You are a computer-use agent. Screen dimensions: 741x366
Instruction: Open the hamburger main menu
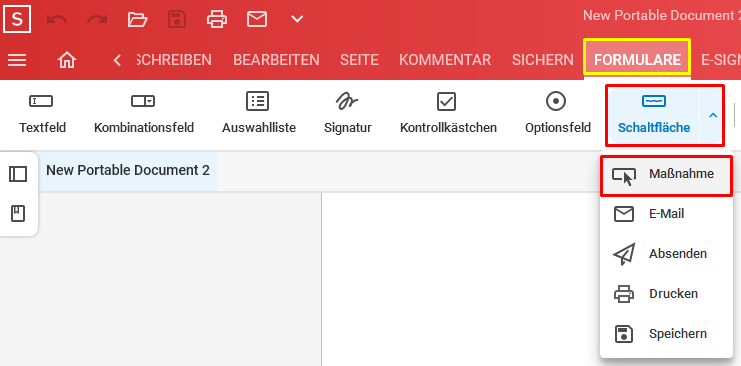coord(17,60)
